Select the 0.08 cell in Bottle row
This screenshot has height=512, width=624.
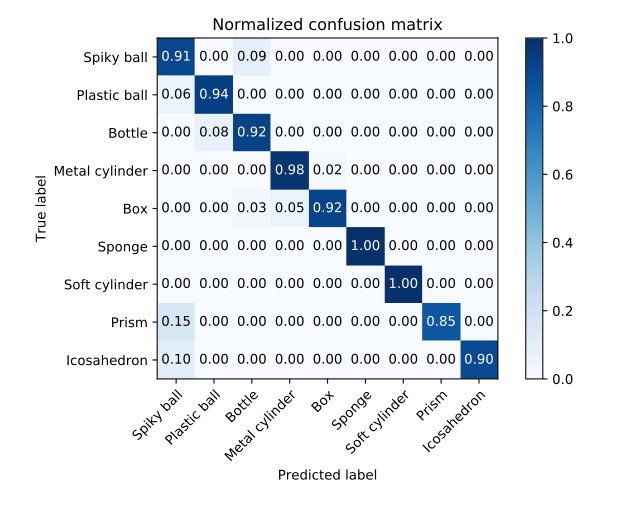[214, 133]
